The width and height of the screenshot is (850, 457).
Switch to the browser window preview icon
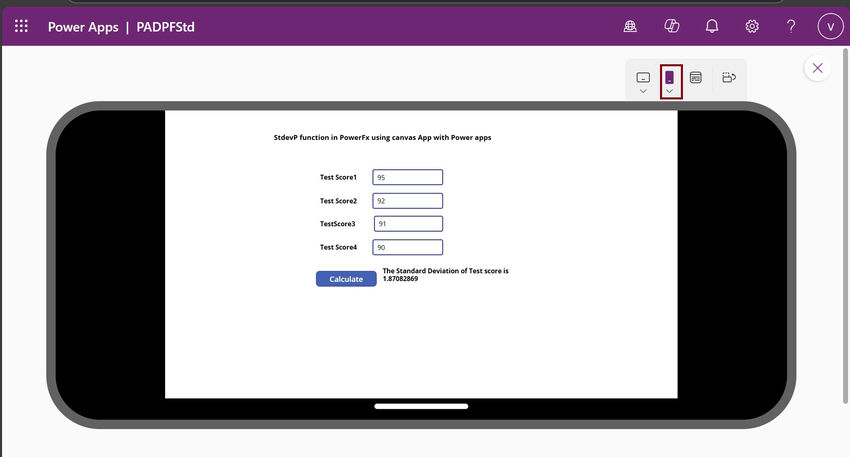click(x=696, y=78)
